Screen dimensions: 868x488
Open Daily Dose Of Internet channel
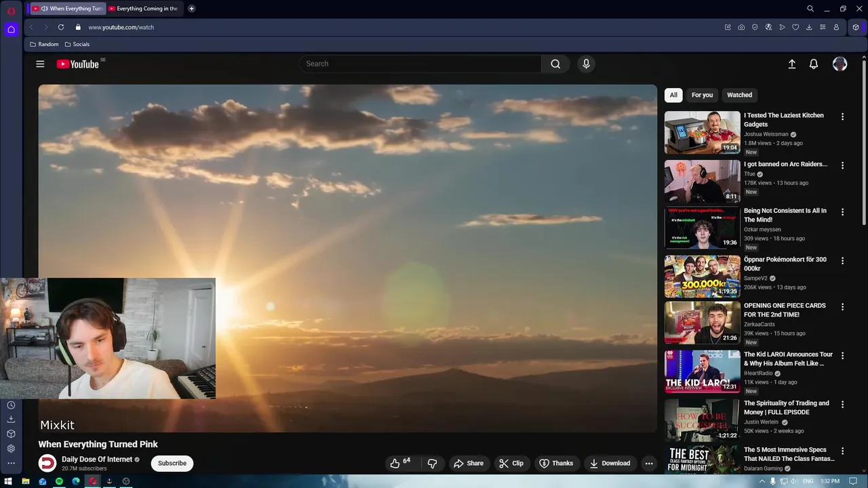[x=96, y=460]
